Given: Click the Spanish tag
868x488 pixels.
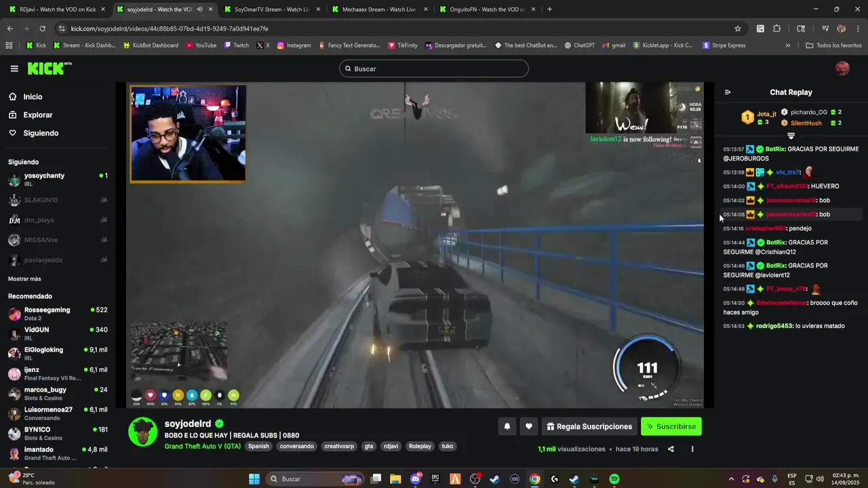Looking at the screenshot, I should click(x=258, y=447).
